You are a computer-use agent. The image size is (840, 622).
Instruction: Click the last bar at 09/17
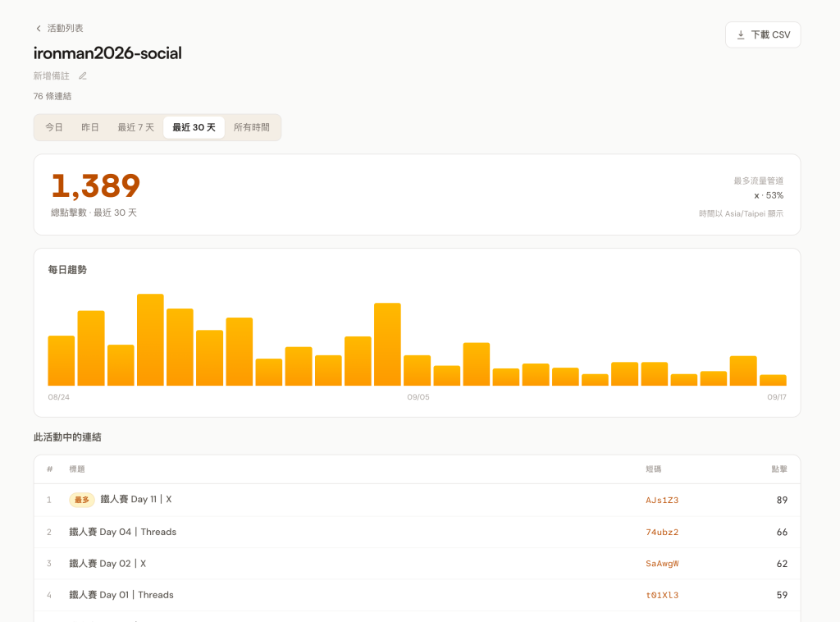773,381
